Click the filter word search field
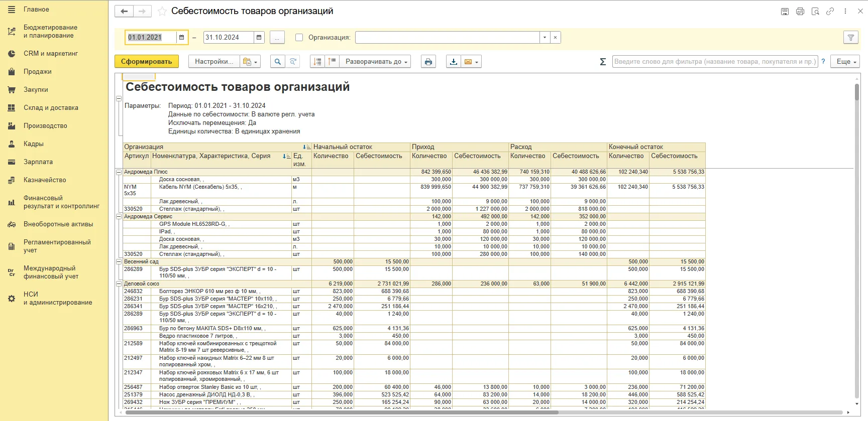This screenshot has width=868, height=421. 715,61
